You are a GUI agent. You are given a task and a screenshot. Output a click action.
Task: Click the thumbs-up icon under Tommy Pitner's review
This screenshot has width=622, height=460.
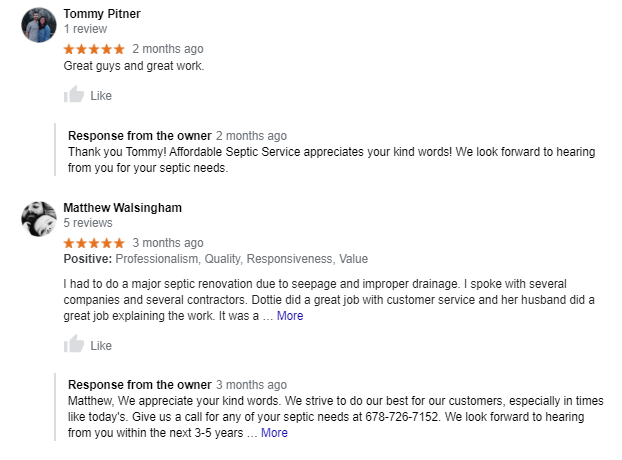(74, 95)
